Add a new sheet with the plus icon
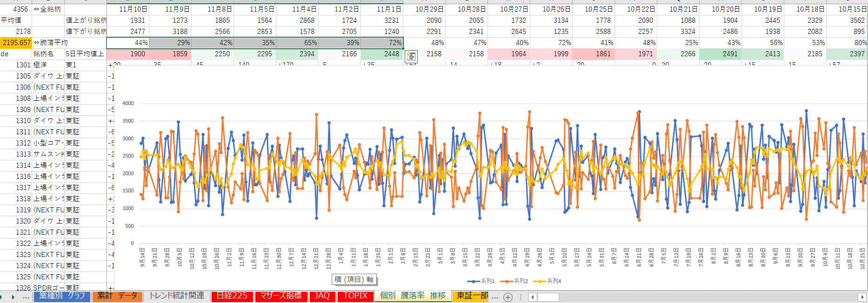This screenshot has width=868, height=303. (508, 297)
